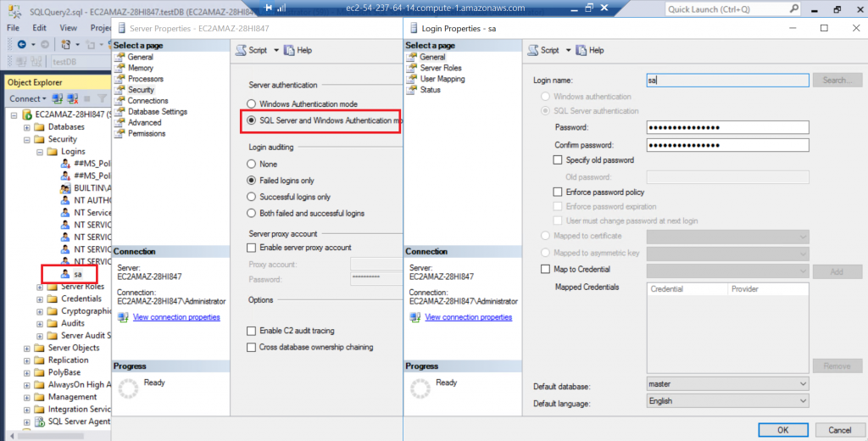Collapse Logins folder in Object Explorer

pyautogui.click(x=40, y=152)
